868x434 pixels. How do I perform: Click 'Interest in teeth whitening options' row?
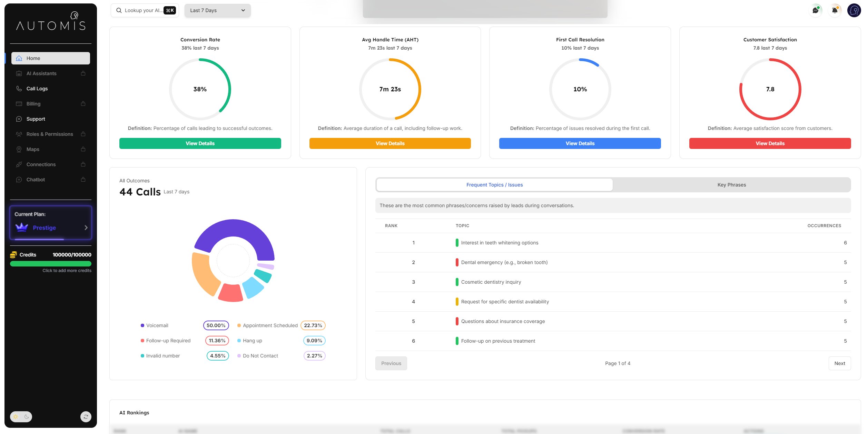pyautogui.click(x=613, y=243)
